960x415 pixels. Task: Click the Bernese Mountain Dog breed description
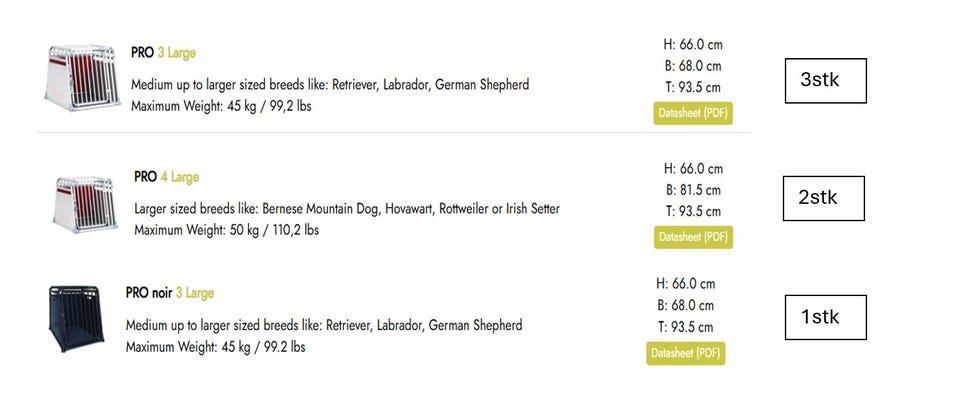[x=346, y=209]
